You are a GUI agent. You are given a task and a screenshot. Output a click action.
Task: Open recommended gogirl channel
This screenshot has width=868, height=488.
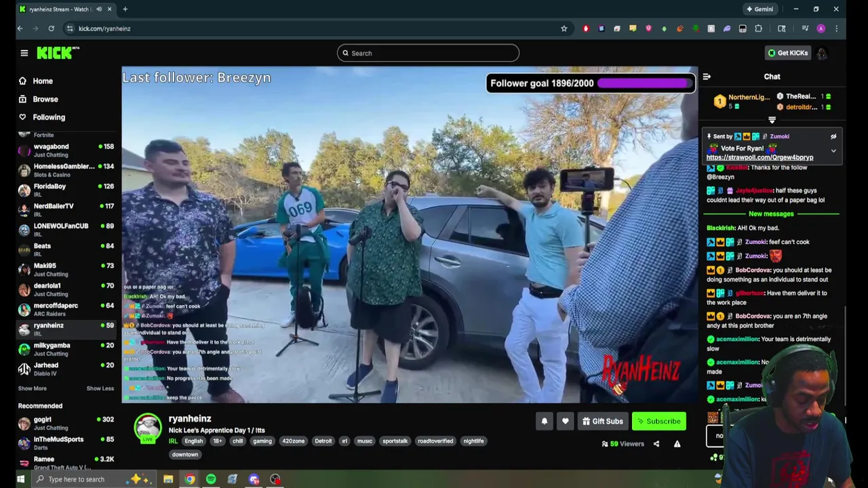click(x=66, y=424)
